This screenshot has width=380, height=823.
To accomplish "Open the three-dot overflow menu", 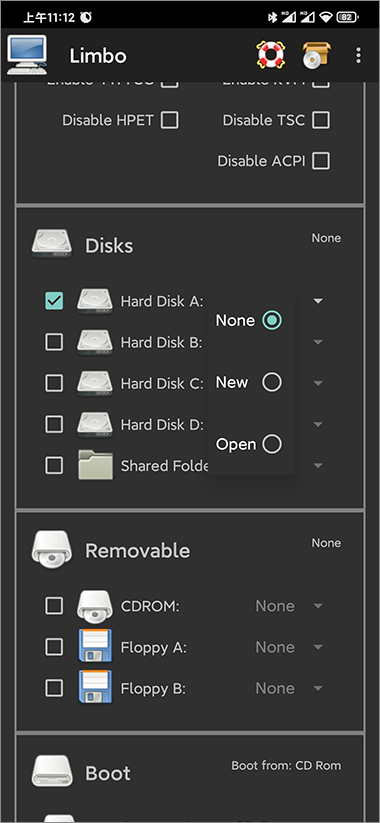I will pos(358,55).
